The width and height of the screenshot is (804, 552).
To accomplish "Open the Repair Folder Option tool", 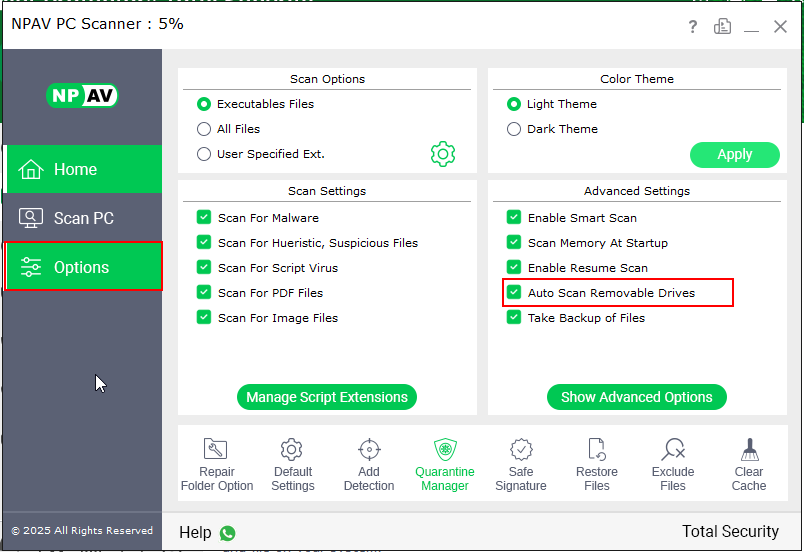I will 216,464.
